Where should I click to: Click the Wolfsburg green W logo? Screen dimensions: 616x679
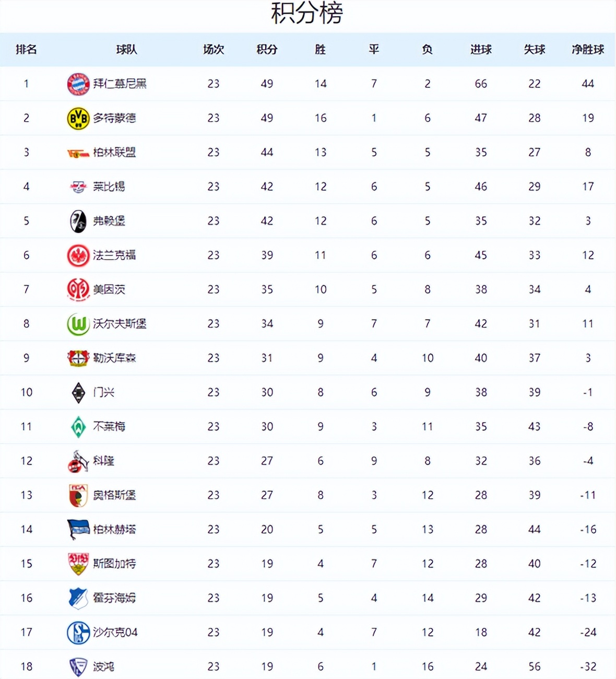(78, 324)
